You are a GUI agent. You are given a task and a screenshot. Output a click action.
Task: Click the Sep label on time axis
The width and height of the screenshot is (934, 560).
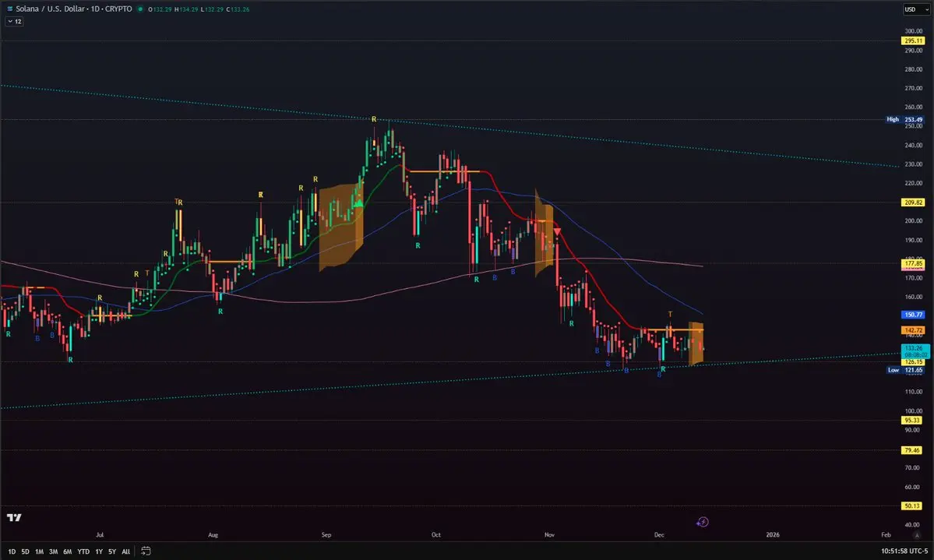point(326,535)
